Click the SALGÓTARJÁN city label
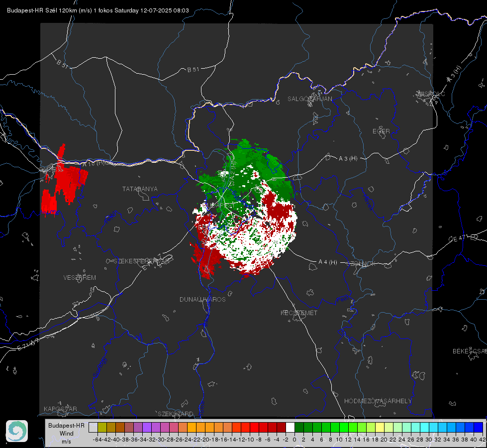Screen dimensions: 487x448 (x=309, y=99)
